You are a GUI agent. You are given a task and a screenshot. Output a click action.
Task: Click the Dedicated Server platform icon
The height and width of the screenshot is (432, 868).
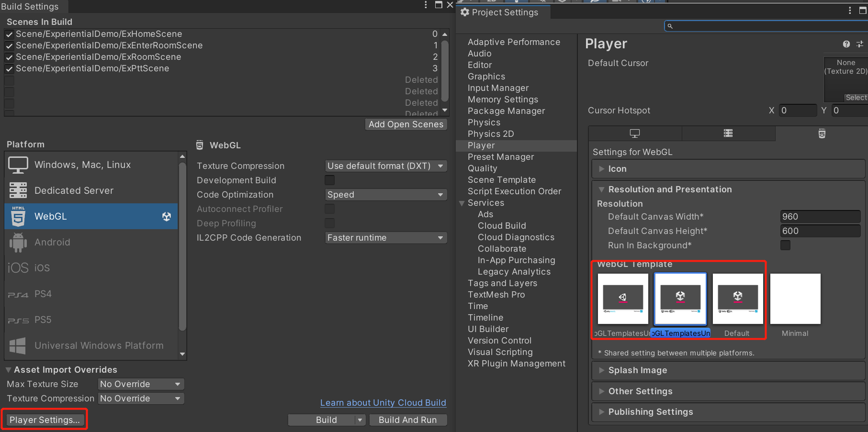pyautogui.click(x=18, y=190)
